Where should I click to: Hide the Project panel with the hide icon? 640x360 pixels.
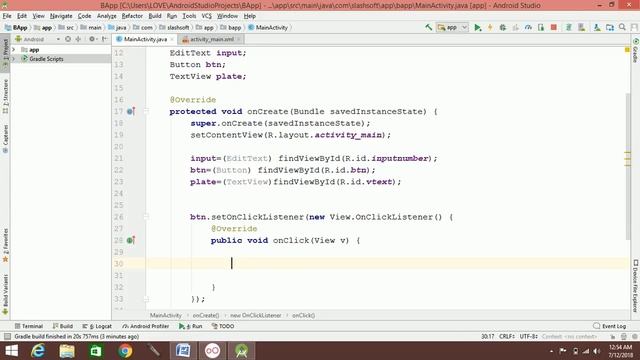click(104, 39)
